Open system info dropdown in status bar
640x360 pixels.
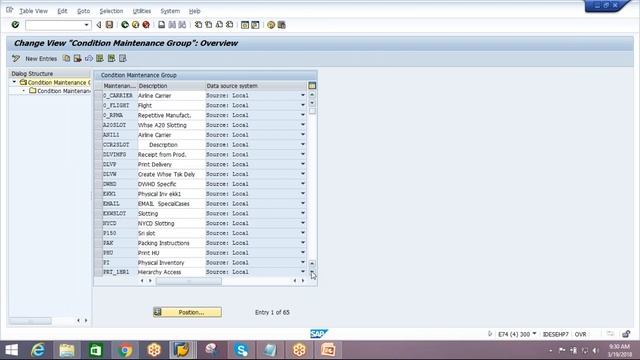point(534,334)
